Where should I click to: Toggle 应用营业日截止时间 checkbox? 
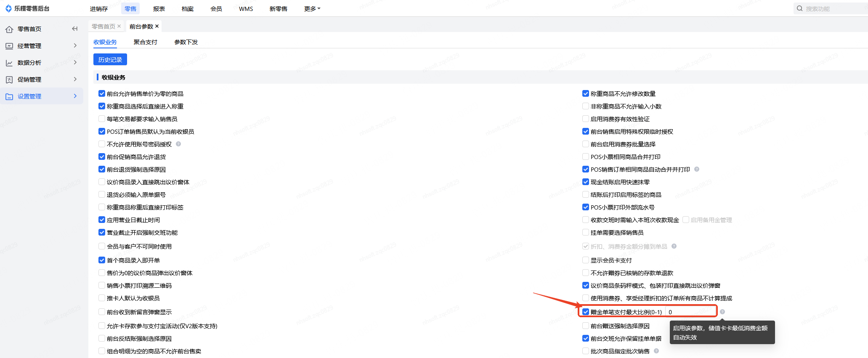pyautogui.click(x=102, y=220)
